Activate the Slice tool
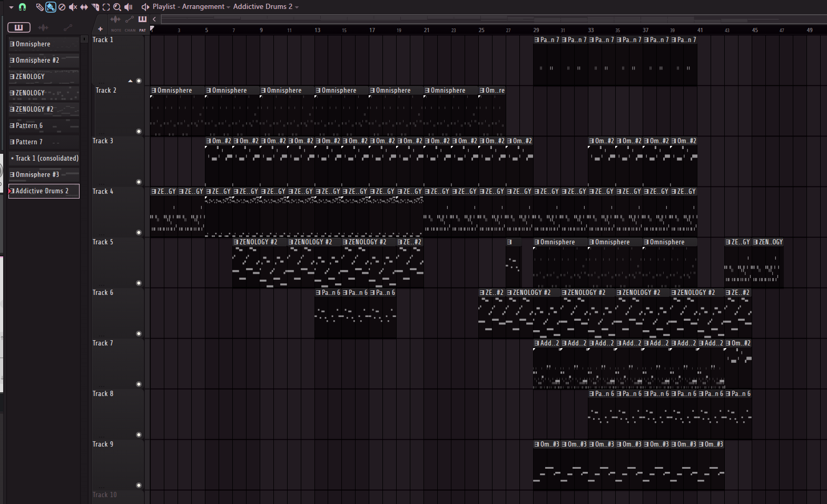The image size is (827, 504). click(x=95, y=7)
